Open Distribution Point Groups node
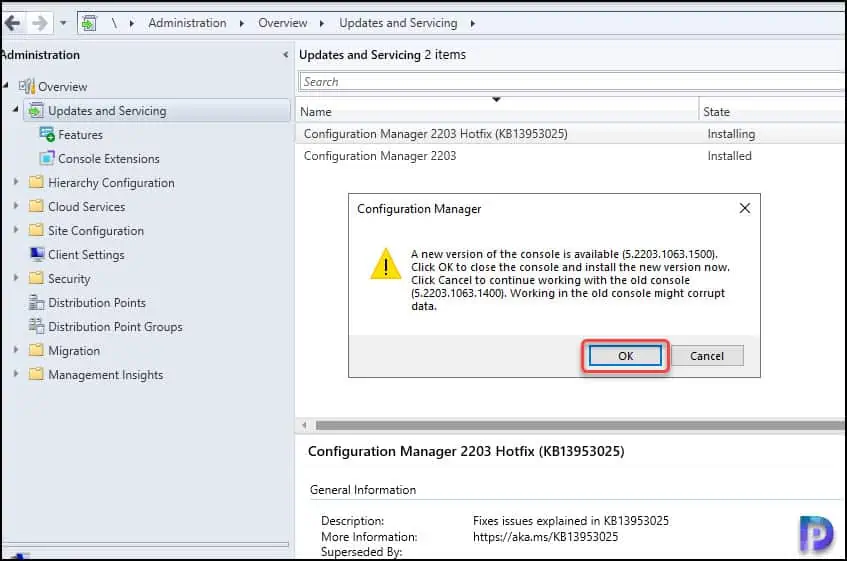 (115, 327)
